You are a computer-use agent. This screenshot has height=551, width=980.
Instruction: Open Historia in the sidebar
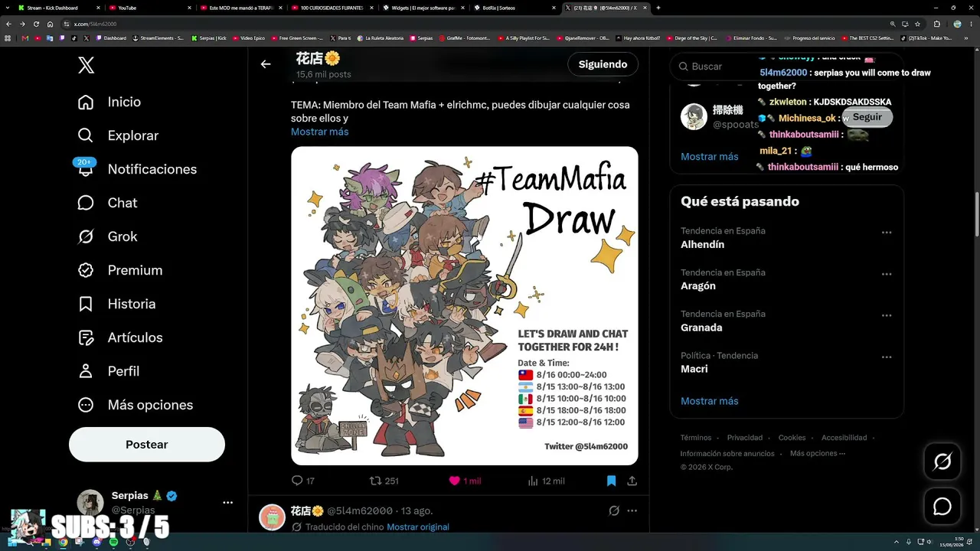[x=116, y=304]
